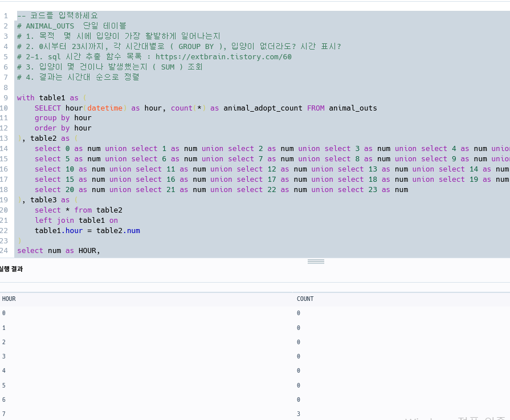The image size is (510, 420).
Task: Select the COUNT cell showing 3
Action: tap(299, 414)
